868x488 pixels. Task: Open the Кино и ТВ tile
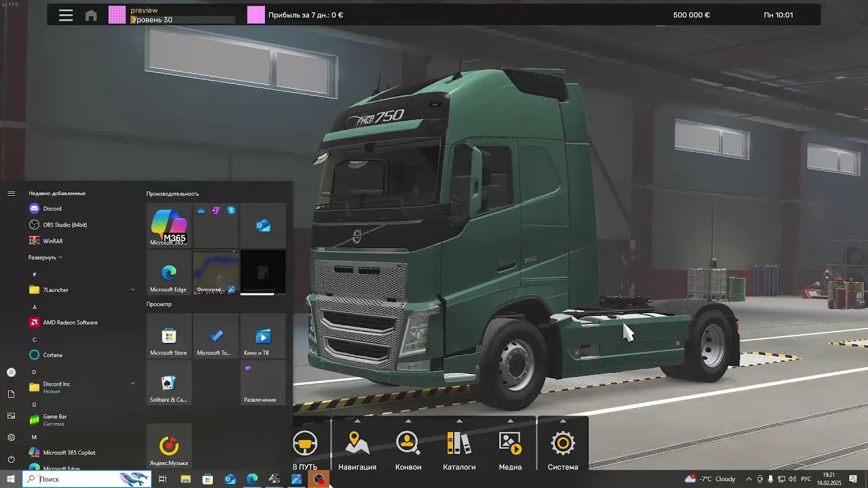[x=263, y=335]
